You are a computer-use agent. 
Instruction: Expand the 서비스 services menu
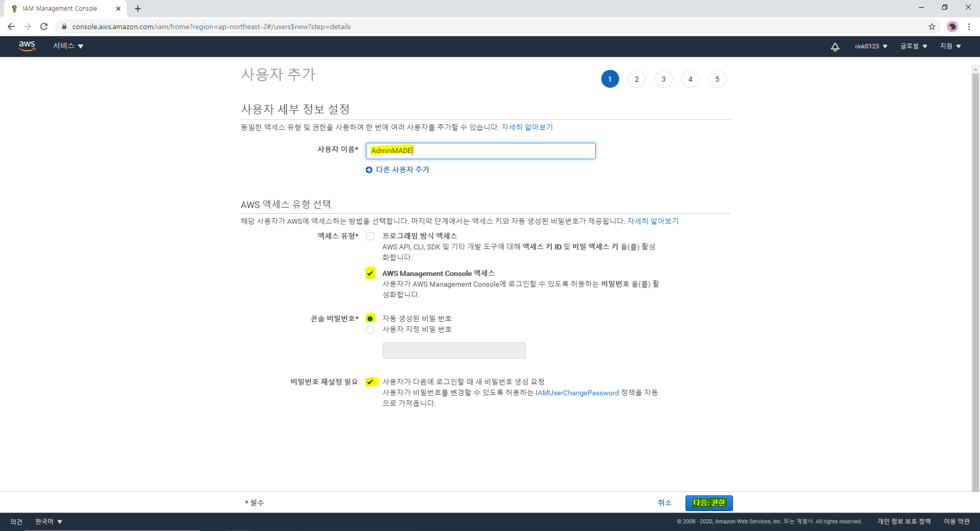(68, 46)
